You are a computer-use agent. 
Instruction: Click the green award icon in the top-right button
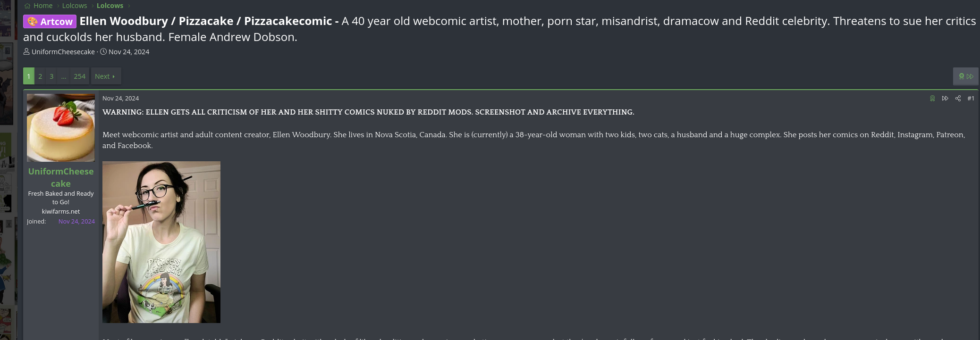pyautogui.click(x=962, y=76)
